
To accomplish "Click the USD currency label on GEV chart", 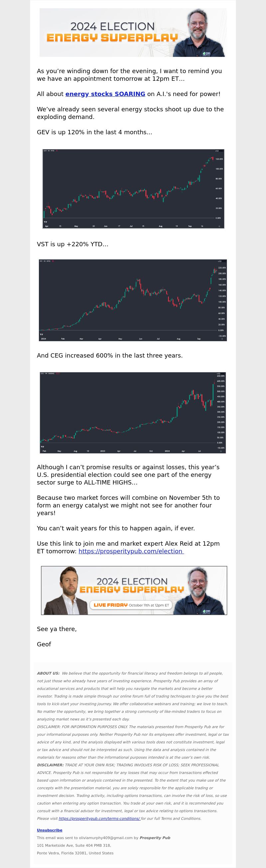I will [x=217, y=151].
